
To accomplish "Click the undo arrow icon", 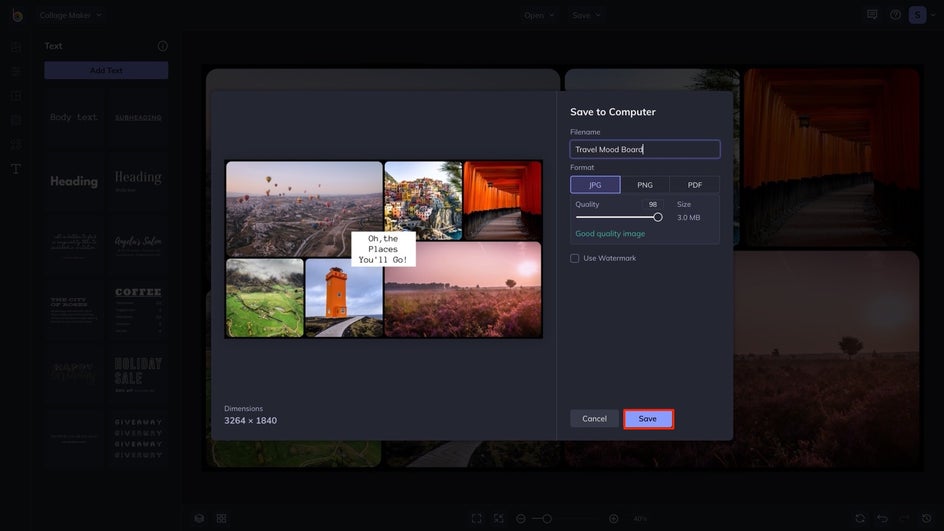I will click(882, 518).
